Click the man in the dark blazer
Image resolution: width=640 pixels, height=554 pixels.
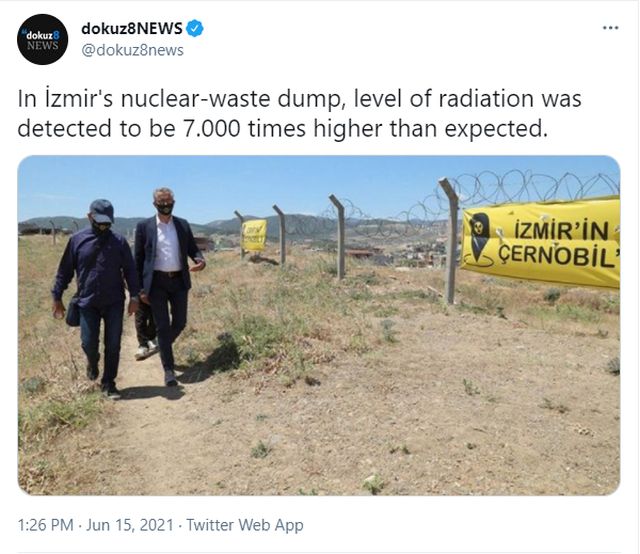point(167,283)
